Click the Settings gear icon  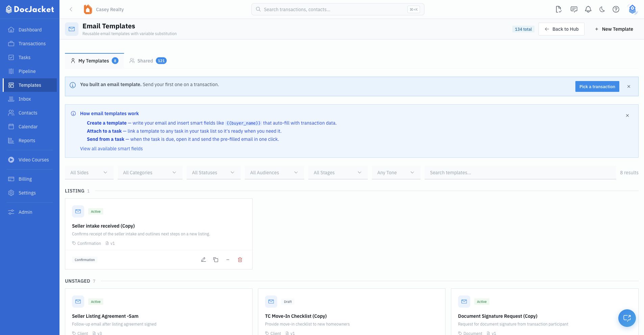[x=11, y=193]
